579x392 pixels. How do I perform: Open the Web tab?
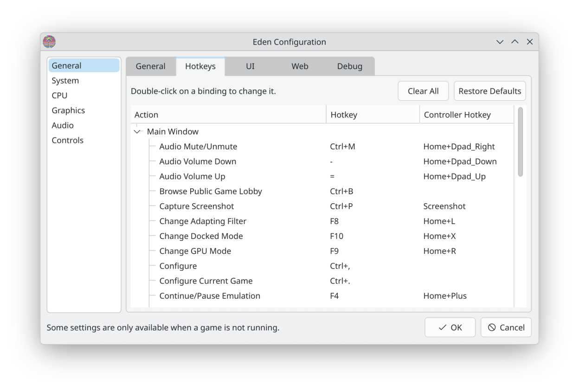click(300, 66)
